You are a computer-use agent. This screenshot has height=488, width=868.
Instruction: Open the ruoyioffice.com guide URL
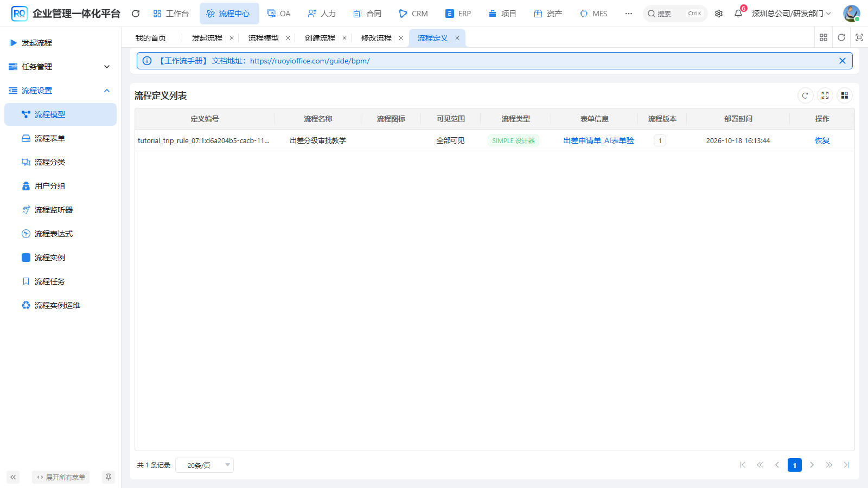coord(310,61)
